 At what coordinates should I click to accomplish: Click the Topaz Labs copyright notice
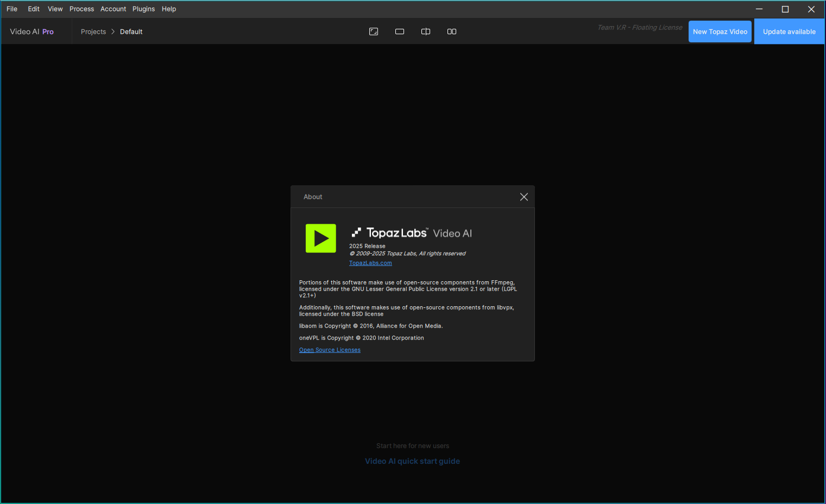[x=407, y=254]
